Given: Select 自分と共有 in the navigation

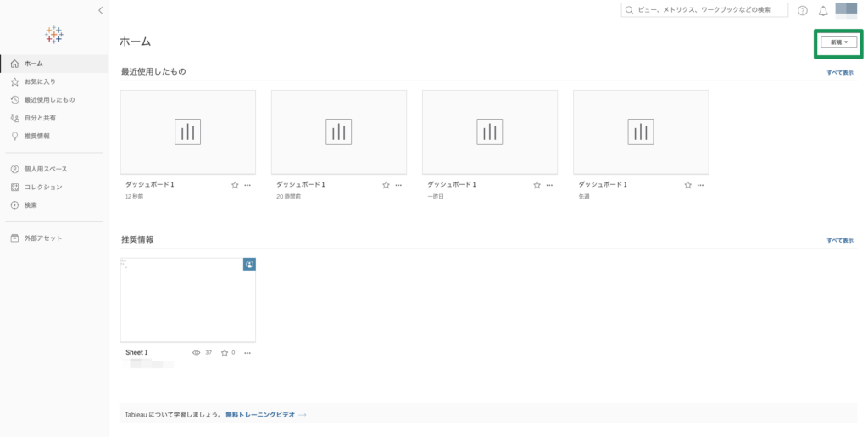Looking at the screenshot, I should [x=40, y=118].
